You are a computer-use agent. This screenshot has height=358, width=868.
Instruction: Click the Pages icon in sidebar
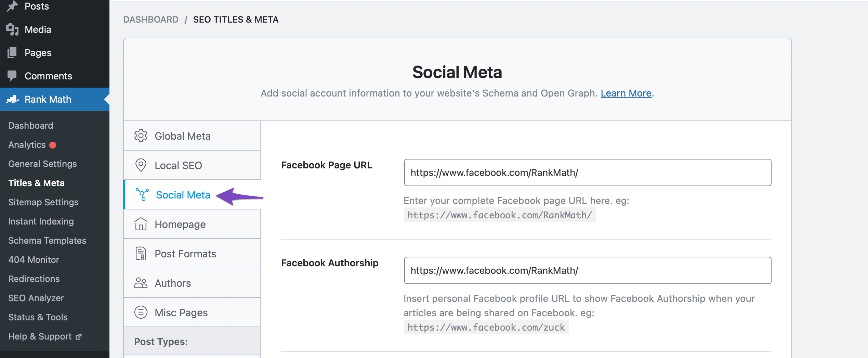(x=12, y=53)
